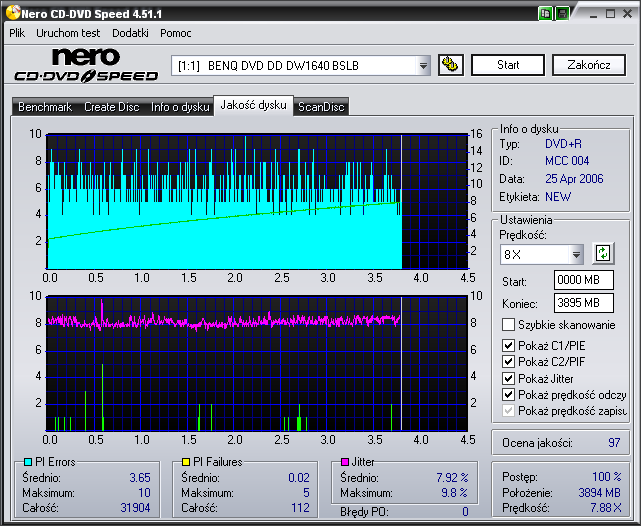Switch to the Info o dysku tab
Screen dimensions: 641x526
click(180, 107)
